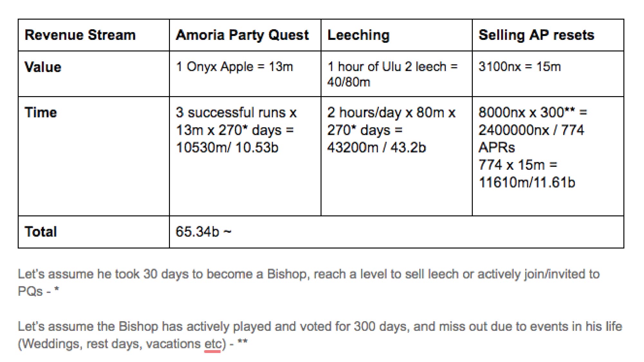The height and width of the screenshot is (362, 644).
Task: Select the "65.34b ~" total value
Action: pyautogui.click(x=203, y=231)
